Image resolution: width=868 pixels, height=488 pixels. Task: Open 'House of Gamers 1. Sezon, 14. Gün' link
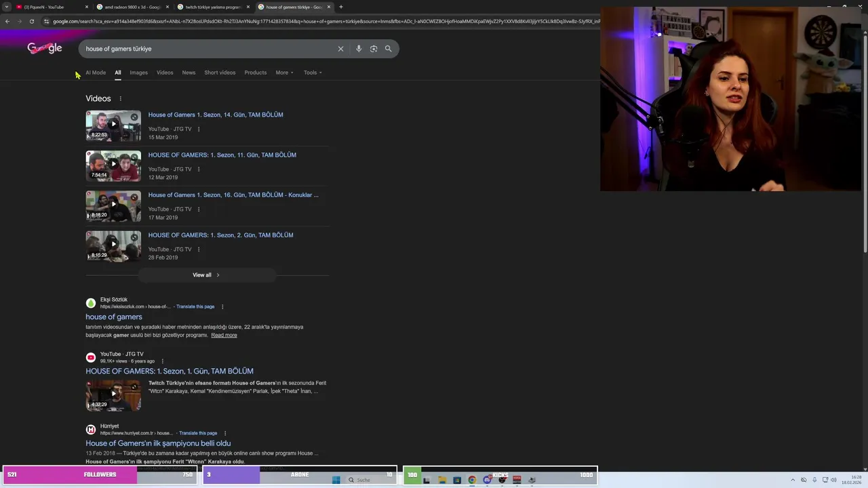[x=216, y=115]
